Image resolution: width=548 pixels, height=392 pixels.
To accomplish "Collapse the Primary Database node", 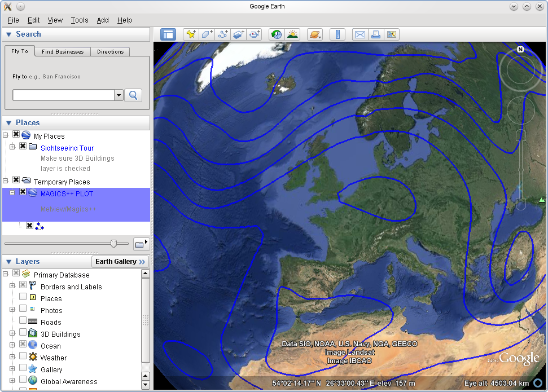I will pos(6,274).
